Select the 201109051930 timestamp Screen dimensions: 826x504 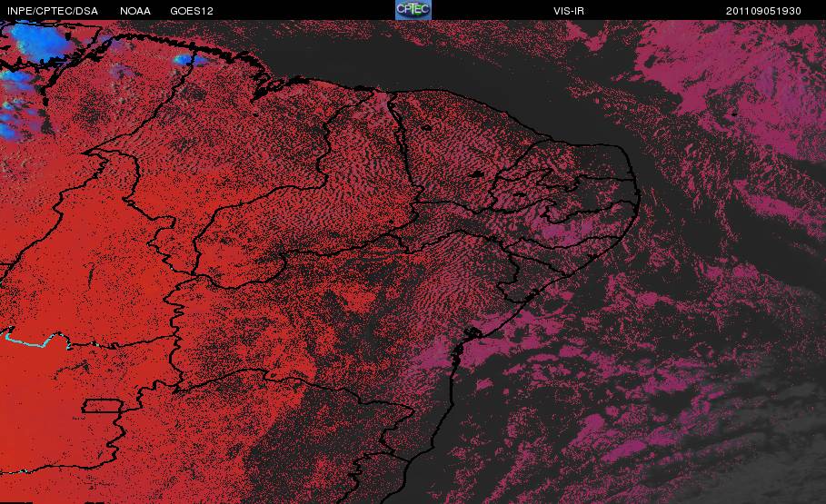763,11
